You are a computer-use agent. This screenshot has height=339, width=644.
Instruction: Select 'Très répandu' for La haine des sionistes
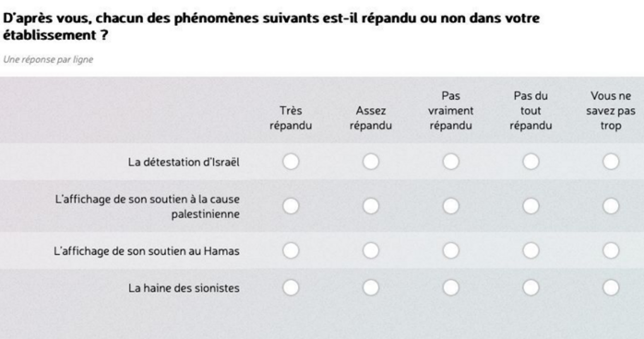click(291, 288)
